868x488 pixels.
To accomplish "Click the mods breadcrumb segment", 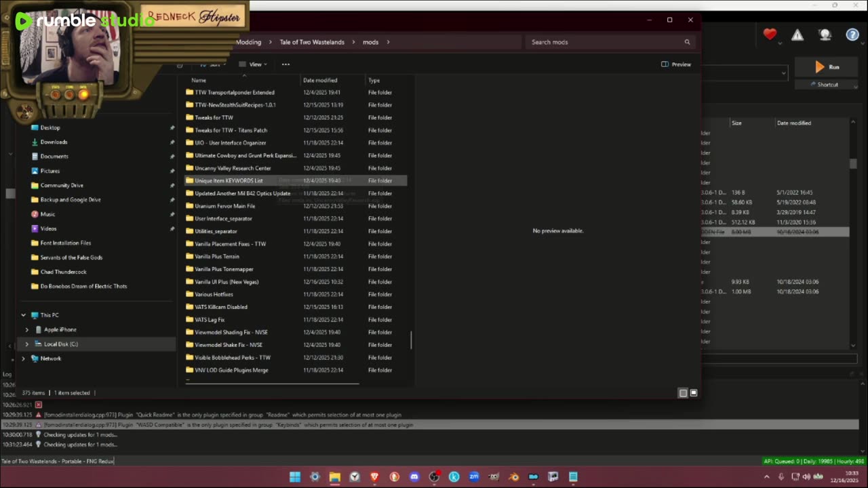I will tap(370, 42).
